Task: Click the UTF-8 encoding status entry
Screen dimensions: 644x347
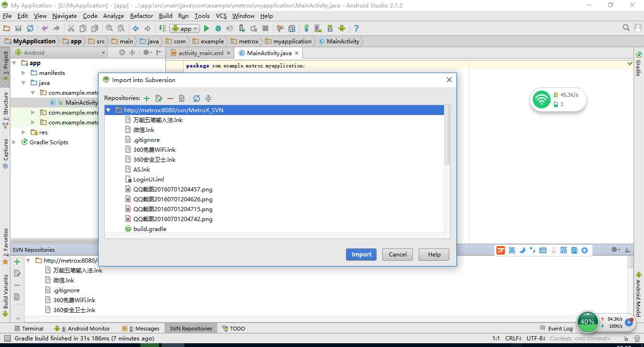Action: (536, 338)
